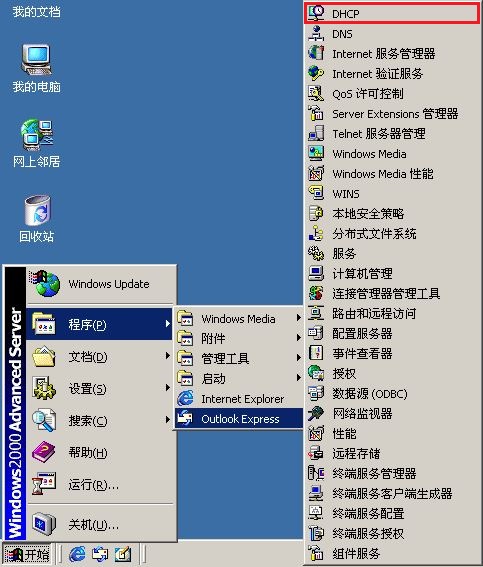This screenshot has height=567, width=483.
Task: Click the Show Desktop Quick Launch icon
Action: tap(123, 554)
